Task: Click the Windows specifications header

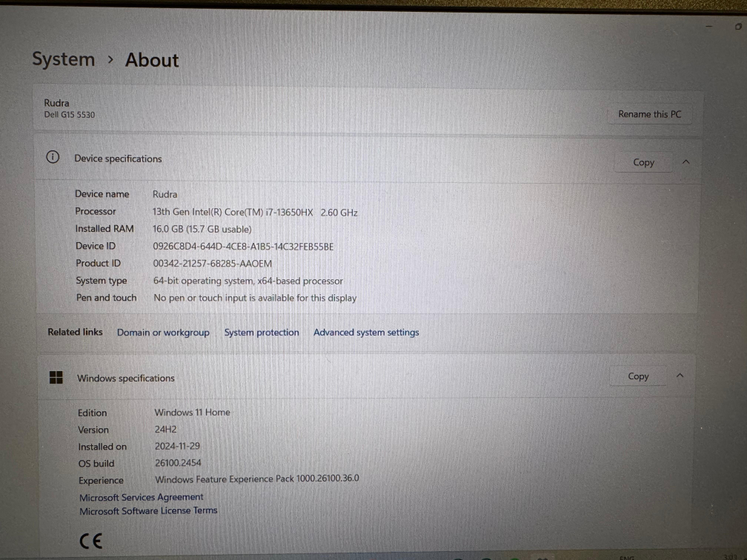Action: (126, 378)
